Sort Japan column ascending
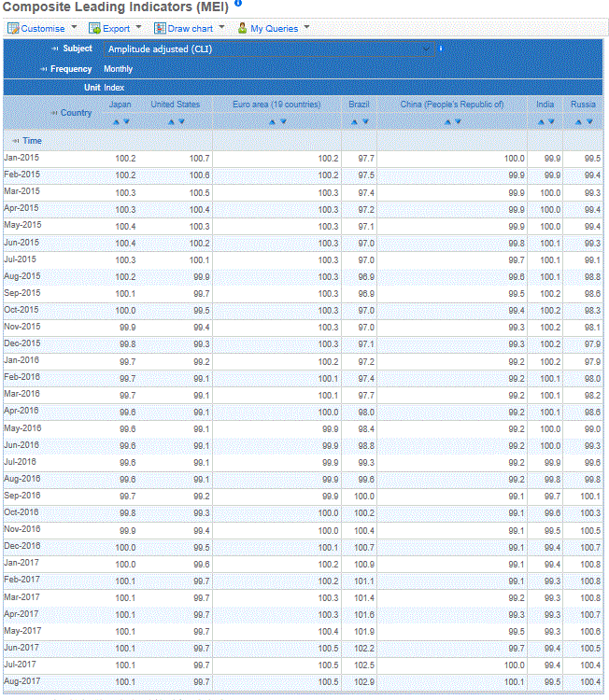The width and height of the screenshot is (609, 700). point(116,121)
